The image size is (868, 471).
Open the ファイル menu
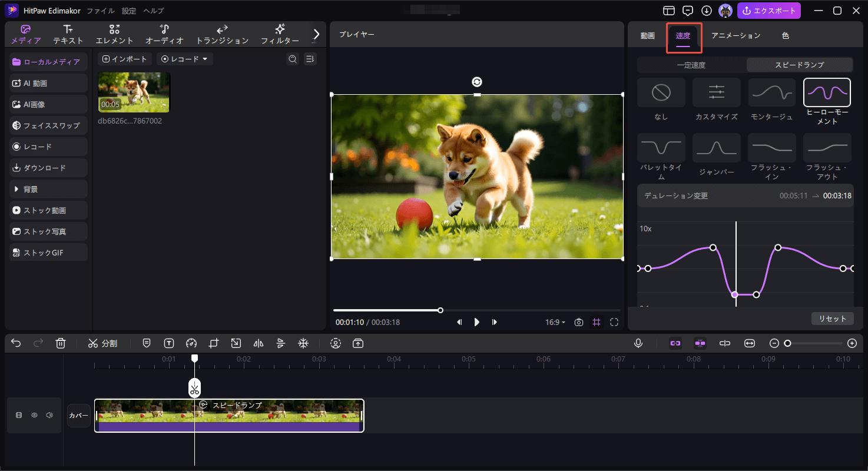click(101, 11)
